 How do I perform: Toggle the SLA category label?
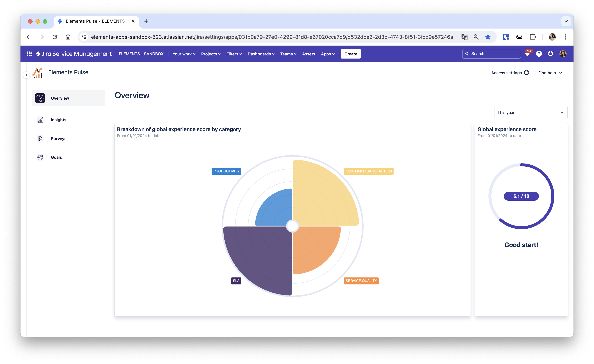pyautogui.click(x=236, y=281)
